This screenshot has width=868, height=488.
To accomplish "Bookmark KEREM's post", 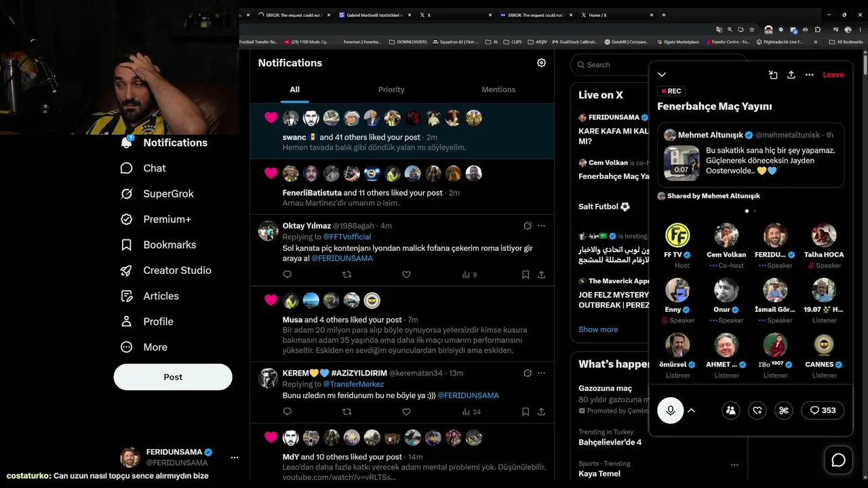I will (x=526, y=411).
